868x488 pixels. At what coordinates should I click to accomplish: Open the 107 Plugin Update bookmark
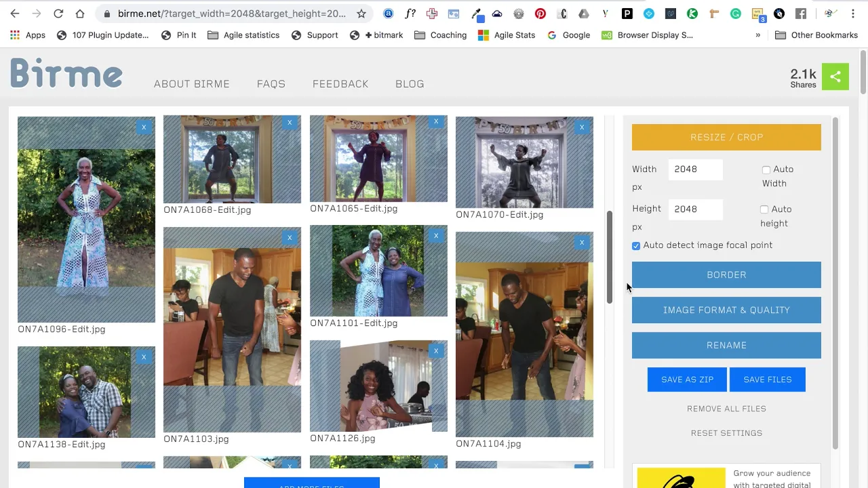click(102, 35)
